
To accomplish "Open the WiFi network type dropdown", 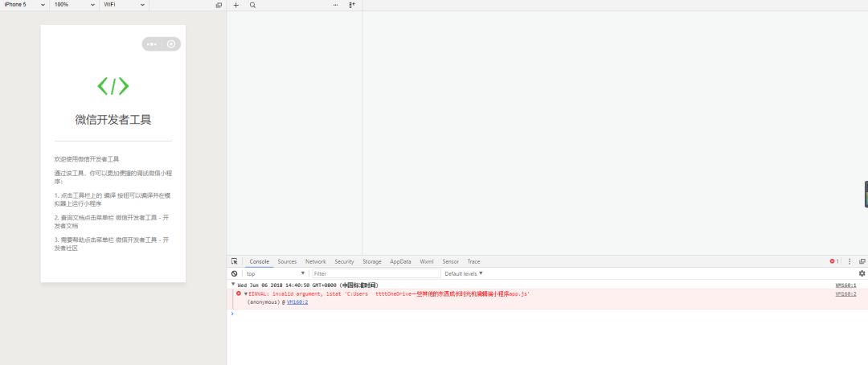I will coord(125,5).
